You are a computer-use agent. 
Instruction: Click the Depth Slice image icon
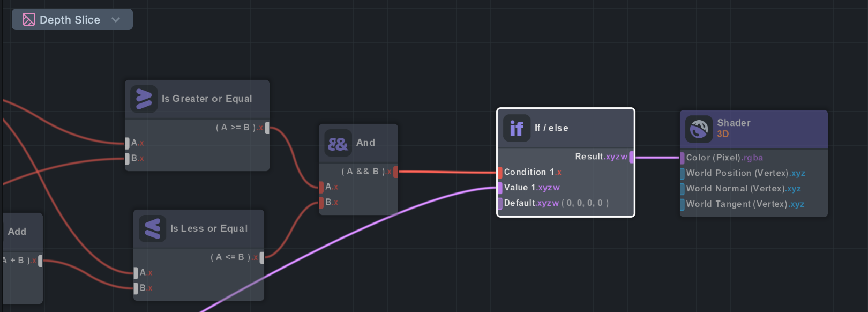(x=28, y=20)
